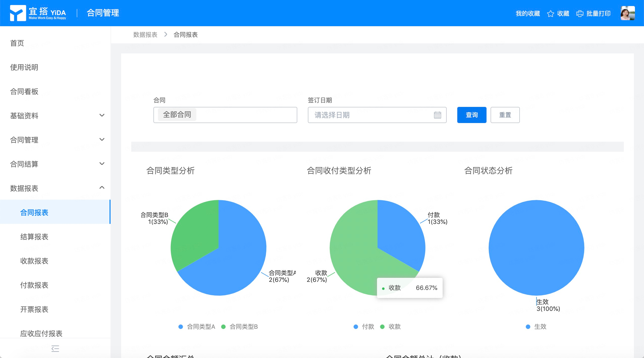The width and height of the screenshot is (644, 358).
Task: Click the breadcrumb arrow separator
Action: (x=166, y=35)
